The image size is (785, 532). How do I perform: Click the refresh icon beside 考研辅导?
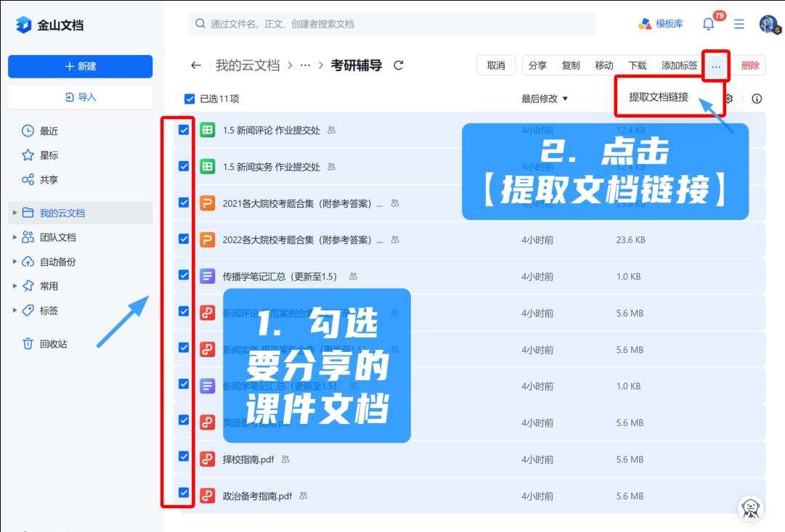tap(398, 65)
